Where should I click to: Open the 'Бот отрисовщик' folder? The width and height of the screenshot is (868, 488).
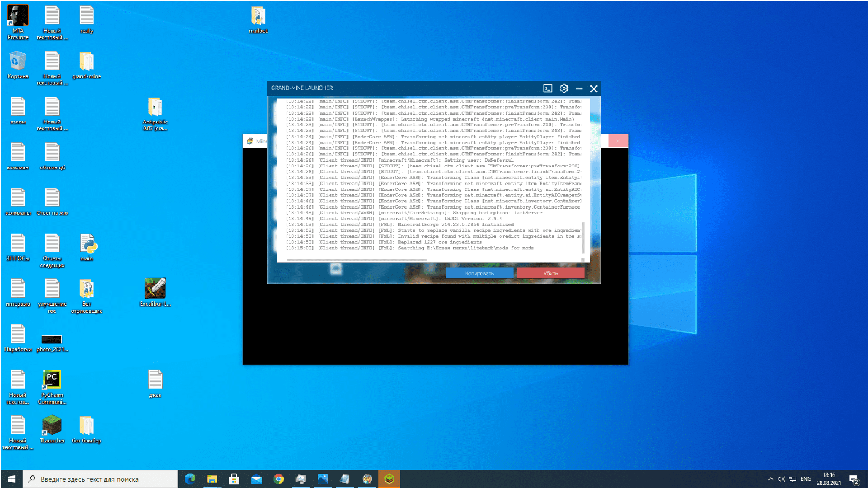pos(86,297)
